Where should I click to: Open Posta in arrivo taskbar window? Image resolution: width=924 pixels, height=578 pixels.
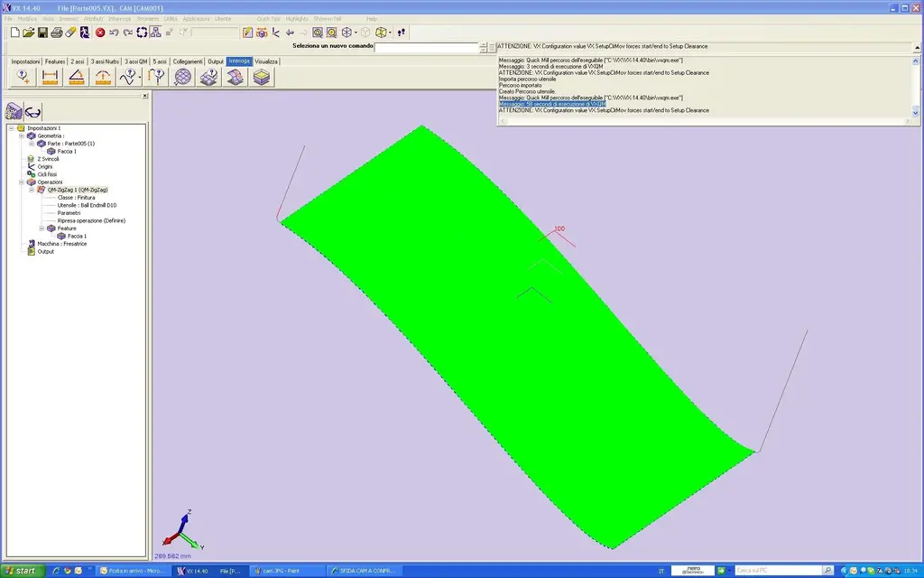point(132,571)
